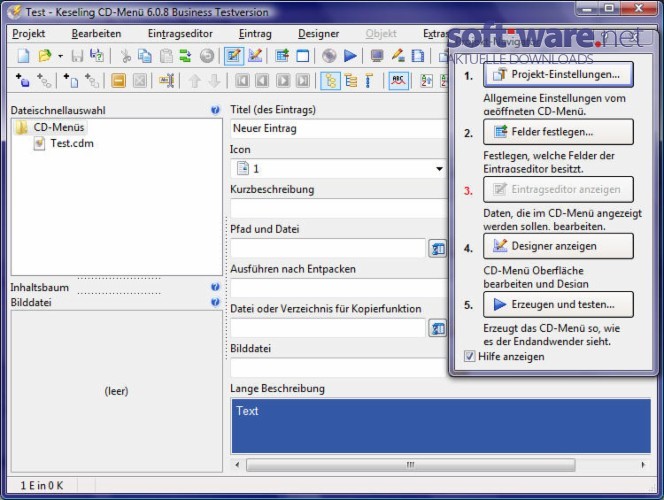Open the Eintragseditor menu
Viewport: 664px width, 500px height.
[x=180, y=33]
